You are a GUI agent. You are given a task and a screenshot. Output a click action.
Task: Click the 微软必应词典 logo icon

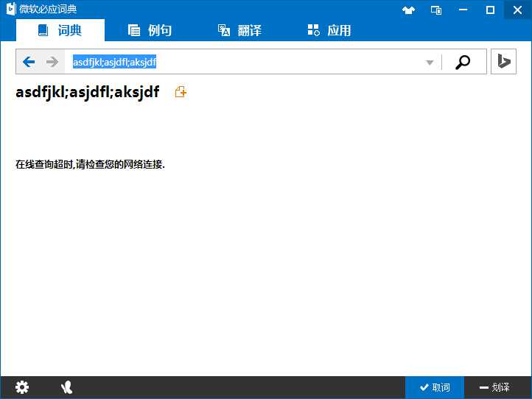point(11,9)
